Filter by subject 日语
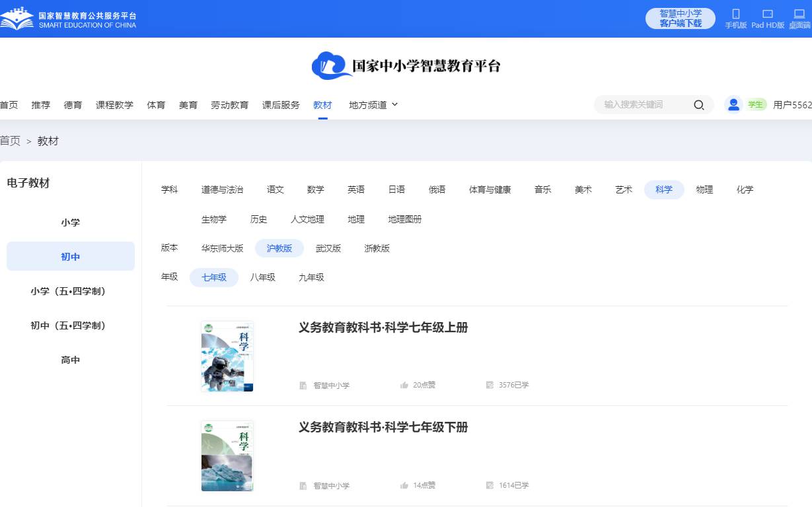Viewport: 812px width, 507px height. tap(396, 189)
